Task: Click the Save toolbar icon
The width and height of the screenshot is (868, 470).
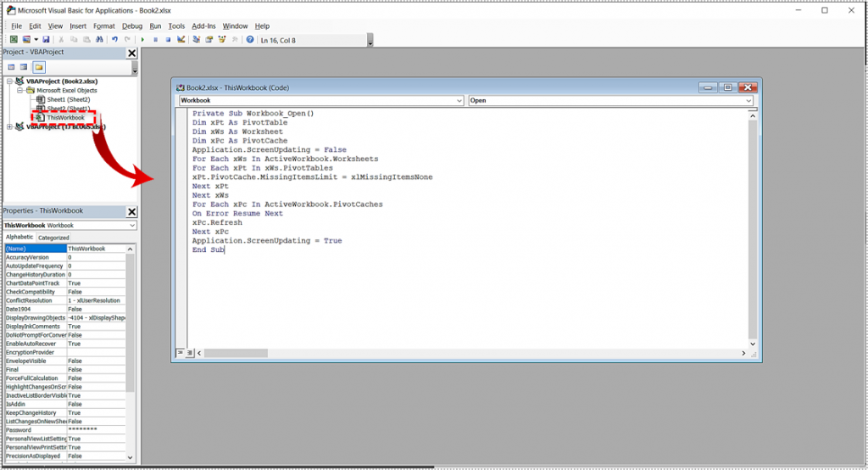Action: 46,40
